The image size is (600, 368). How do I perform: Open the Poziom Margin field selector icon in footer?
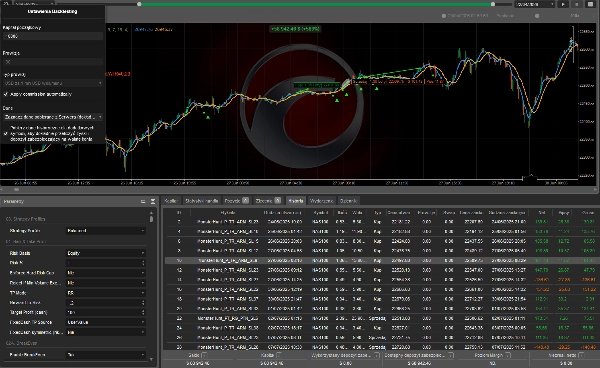[508, 355]
